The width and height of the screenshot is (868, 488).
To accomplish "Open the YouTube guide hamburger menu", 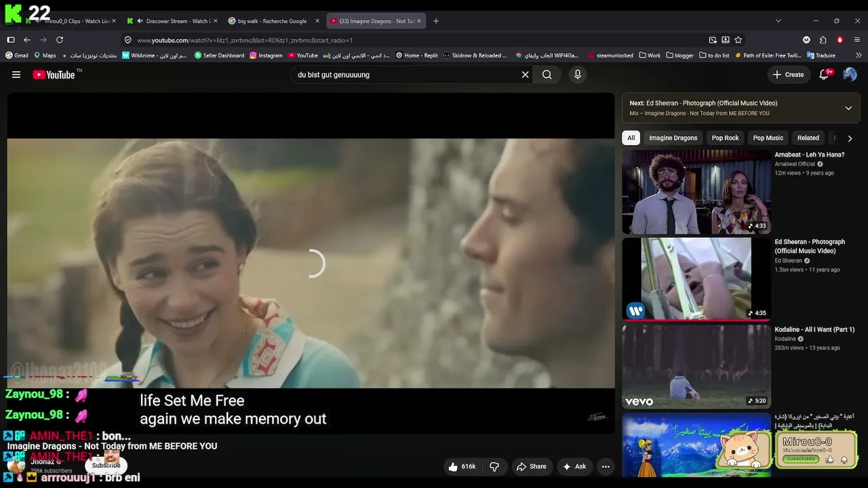I will [x=16, y=75].
